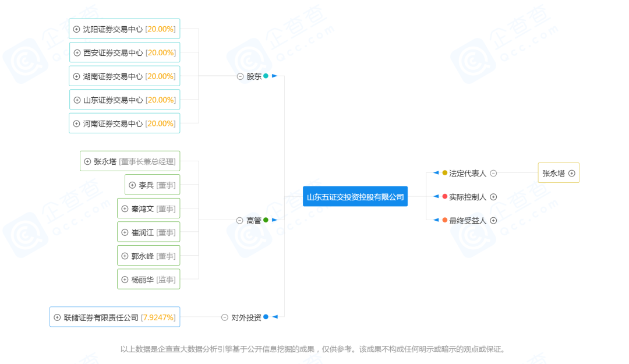Expand the 最终受益人 plus icon

493,220
